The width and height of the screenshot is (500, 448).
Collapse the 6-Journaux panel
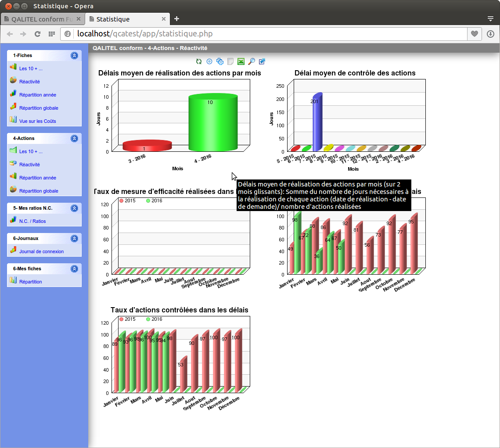click(x=75, y=238)
